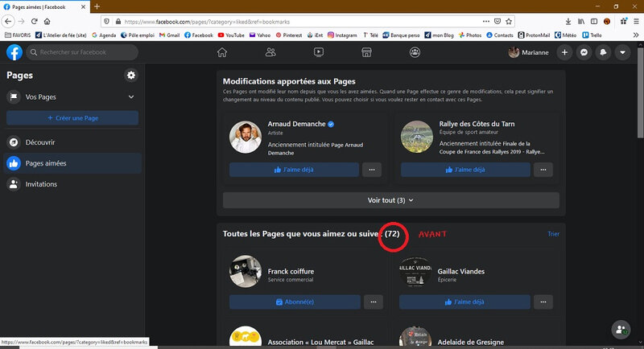Click the browser Back arrow

(8, 22)
